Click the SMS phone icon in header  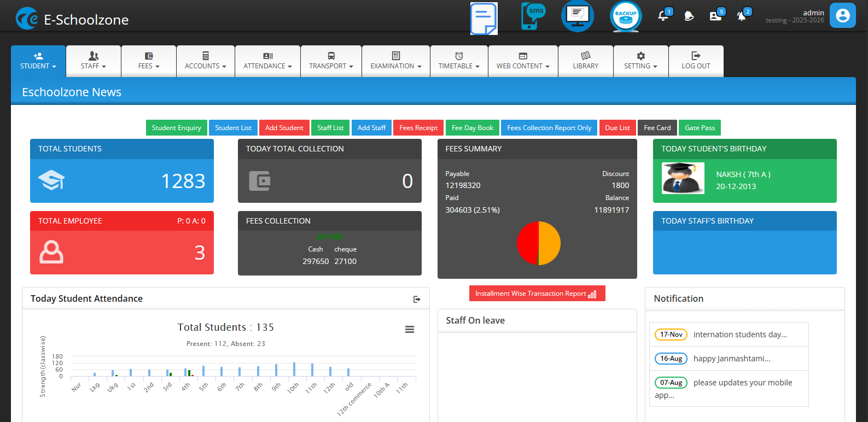tap(532, 16)
